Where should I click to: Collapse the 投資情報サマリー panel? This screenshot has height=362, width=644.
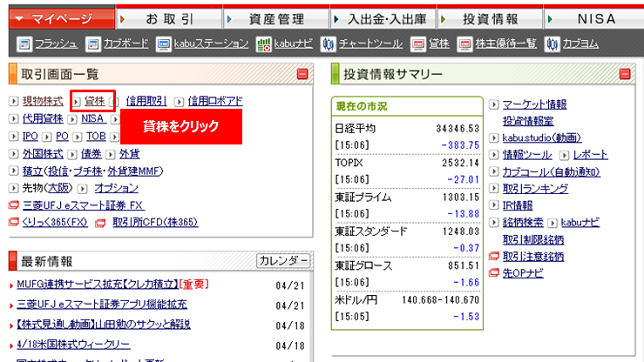click(625, 74)
